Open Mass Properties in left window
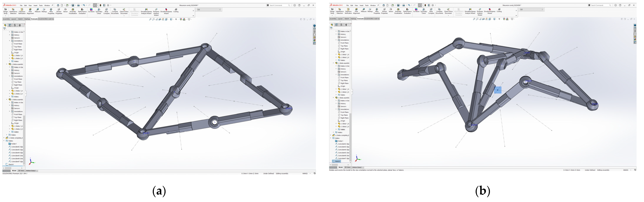The height and width of the screenshot is (202, 644). 51,10
